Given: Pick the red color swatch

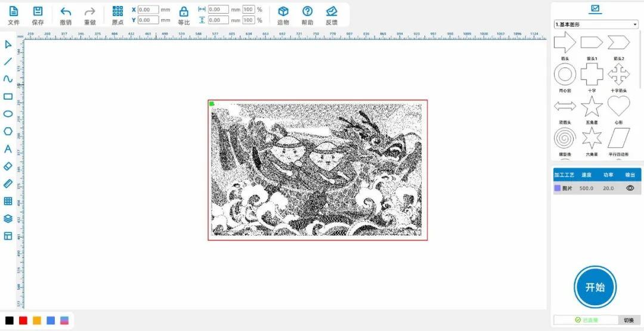Looking at the screenshot, I should point(23,320).
